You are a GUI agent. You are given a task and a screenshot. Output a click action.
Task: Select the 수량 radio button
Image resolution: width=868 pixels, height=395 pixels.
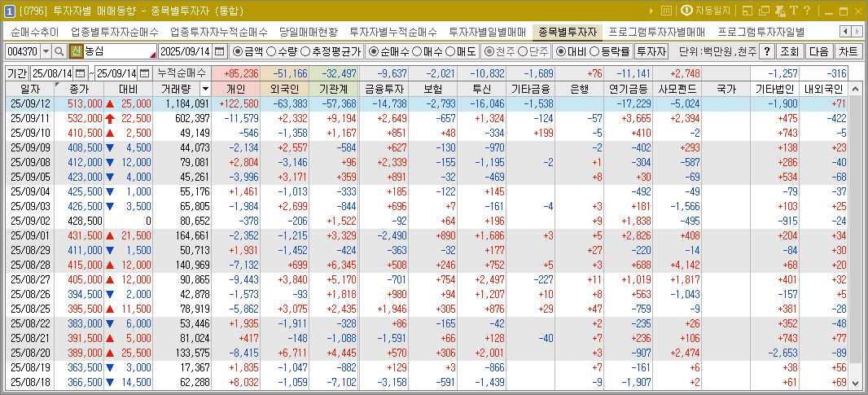click(282, 51)
